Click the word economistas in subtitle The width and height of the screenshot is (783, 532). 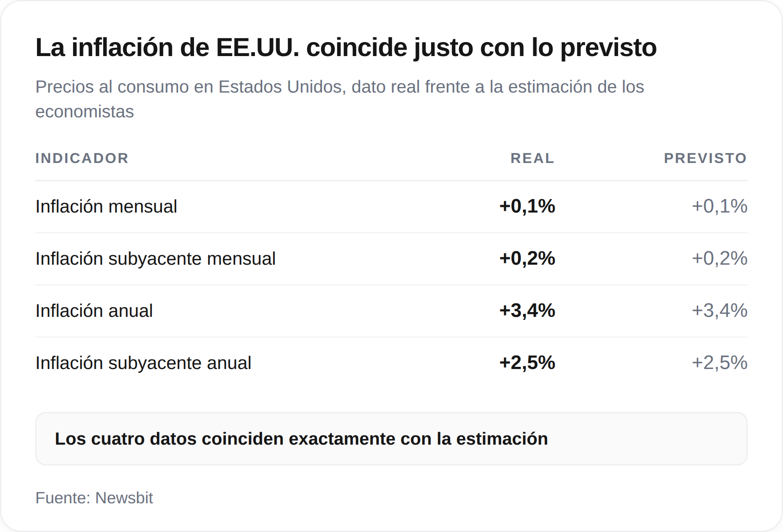tap(84, 112)
